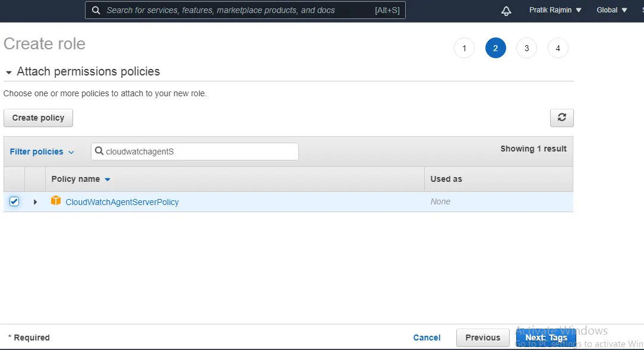Click the Create policy button
This screenshot has height=350, width=644.
click(38, 118)
